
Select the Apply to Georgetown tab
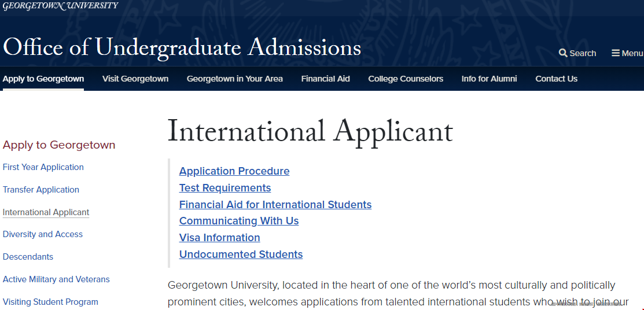coord(43,79)
